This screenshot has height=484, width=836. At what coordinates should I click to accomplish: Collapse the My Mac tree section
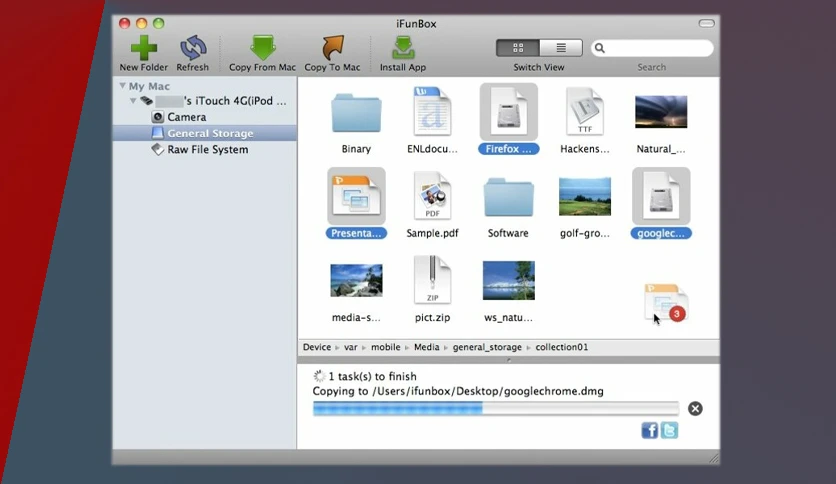[123, 86]
